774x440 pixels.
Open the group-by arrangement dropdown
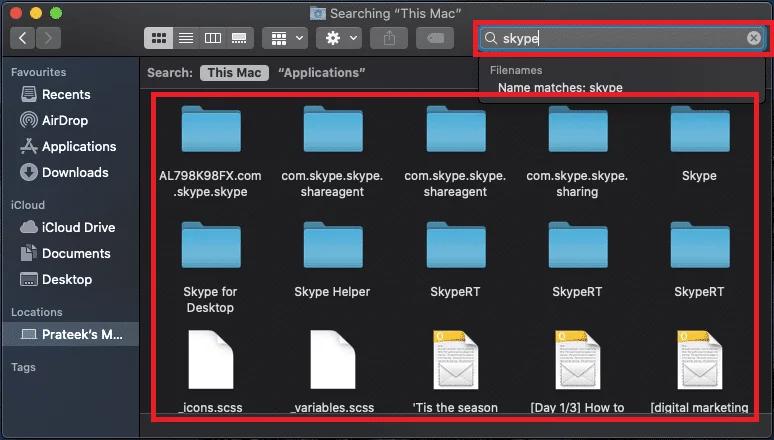[286, 38]
